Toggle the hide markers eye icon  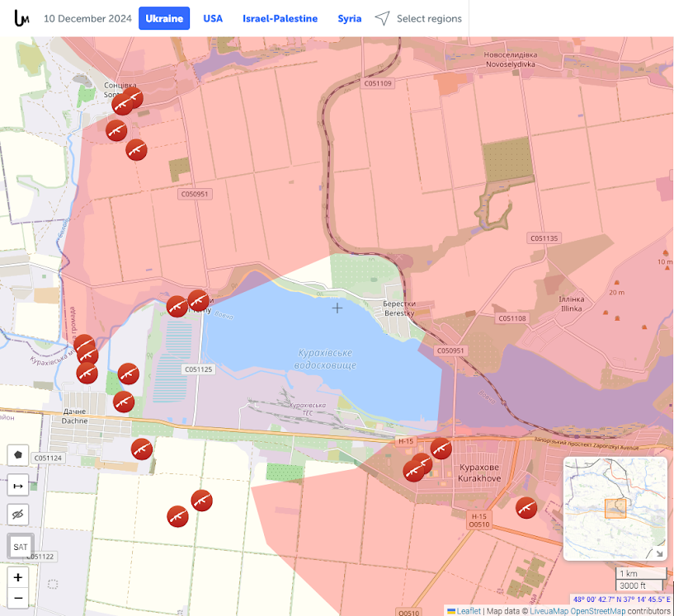point(18,515)
